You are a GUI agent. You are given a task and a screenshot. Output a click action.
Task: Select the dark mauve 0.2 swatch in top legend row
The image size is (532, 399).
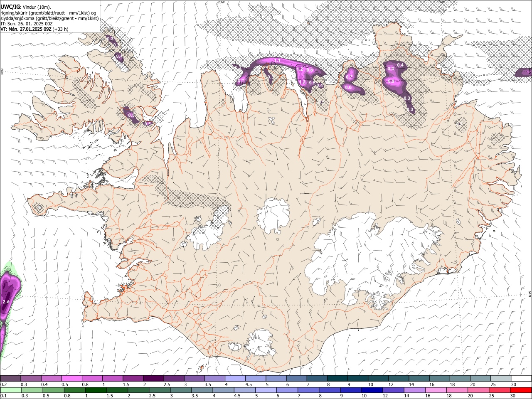[10, 379]
